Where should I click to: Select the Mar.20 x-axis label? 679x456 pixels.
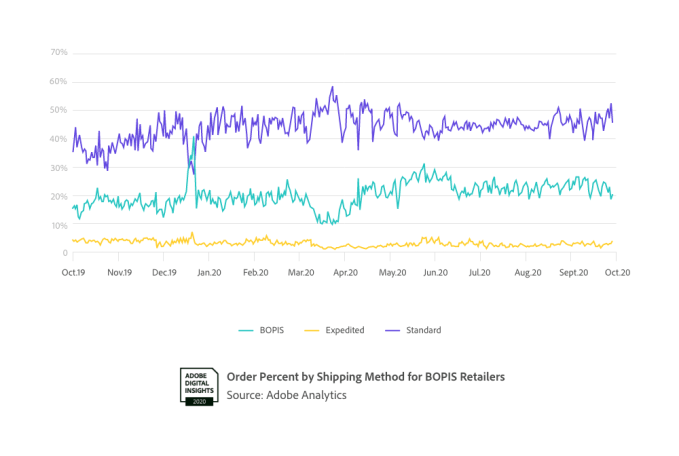click(301, 272)
